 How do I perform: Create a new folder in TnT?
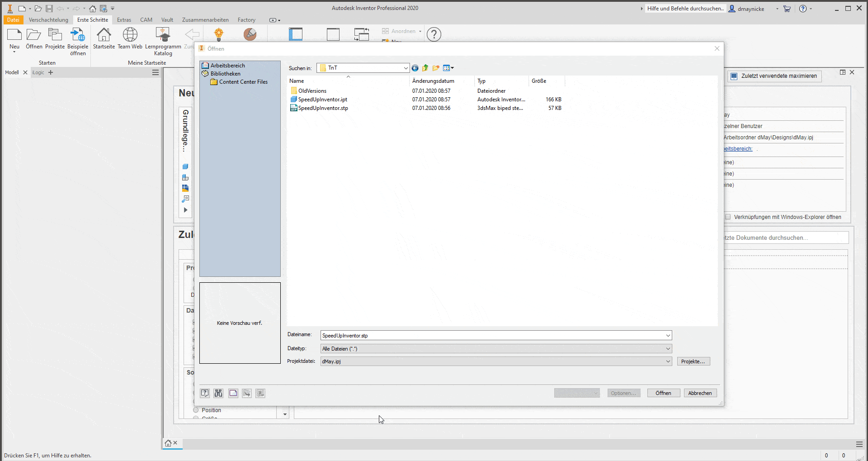point(436,68)
